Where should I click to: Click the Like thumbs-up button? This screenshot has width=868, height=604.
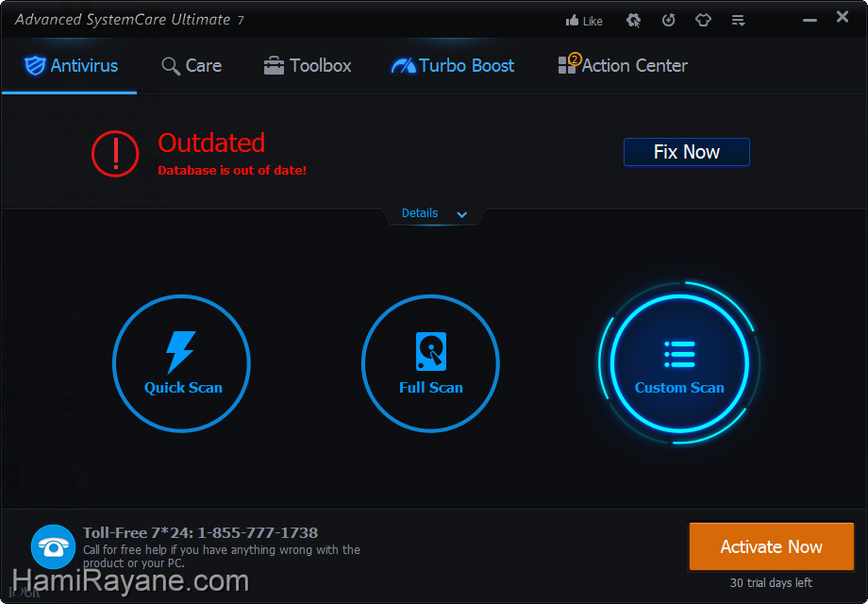pos(584,21)
